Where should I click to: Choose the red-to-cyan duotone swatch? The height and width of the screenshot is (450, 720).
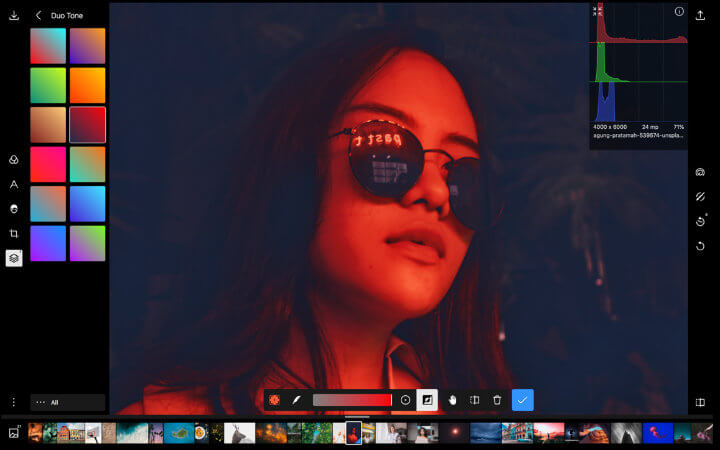48,46
